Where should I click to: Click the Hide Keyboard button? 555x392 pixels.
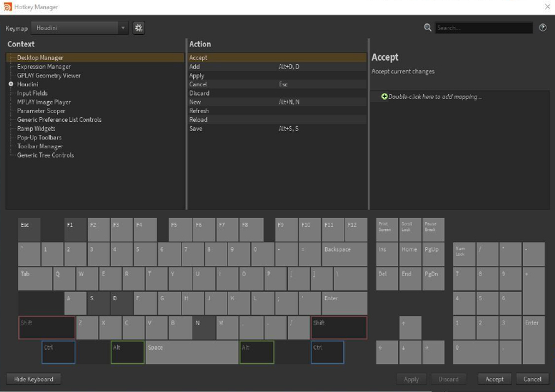point(34,379)
